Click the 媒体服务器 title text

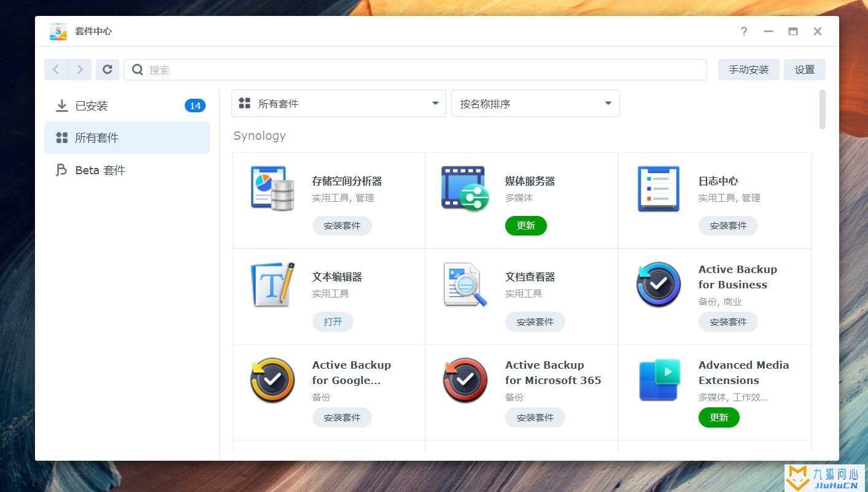pos(530,181)
